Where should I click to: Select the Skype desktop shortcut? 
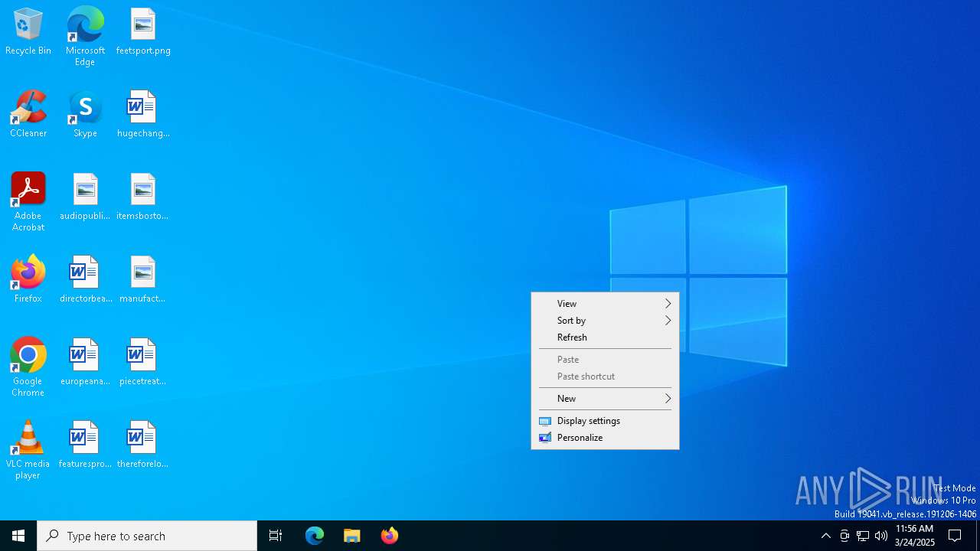tap(85, 115)
